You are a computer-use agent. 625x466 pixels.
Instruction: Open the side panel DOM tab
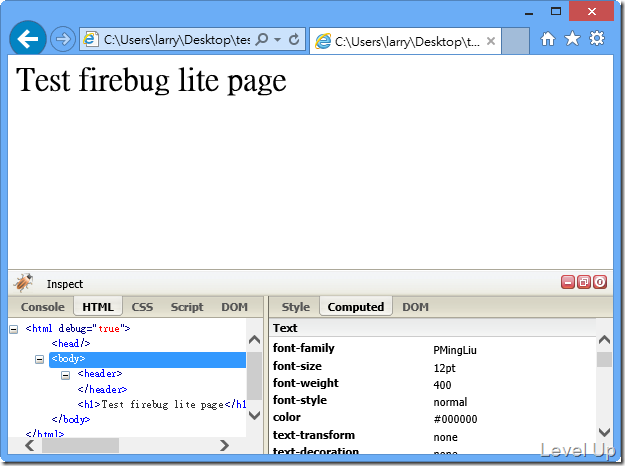(x=415, y=307)
